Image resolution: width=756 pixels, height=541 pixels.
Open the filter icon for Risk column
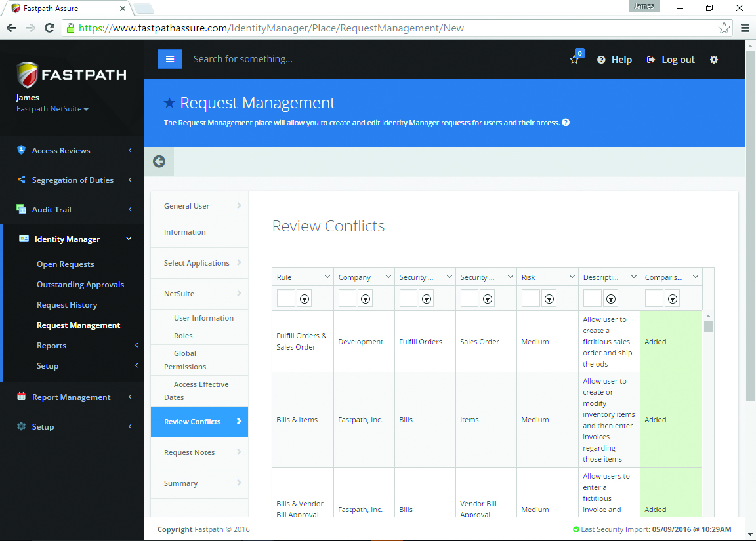[x=549, y=299]
